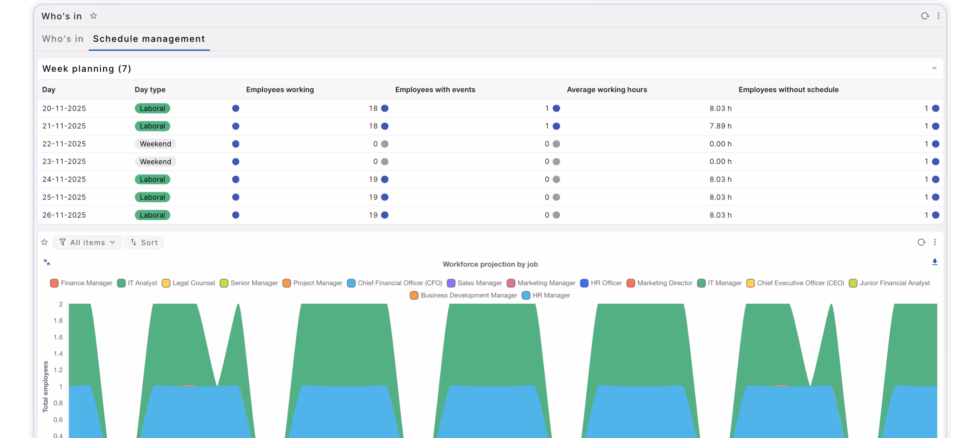The height and width of the screenshot is (438, 980).
Task: Click the Weekend badge for 22-11-2025
Action: click(x=155, y=144)
